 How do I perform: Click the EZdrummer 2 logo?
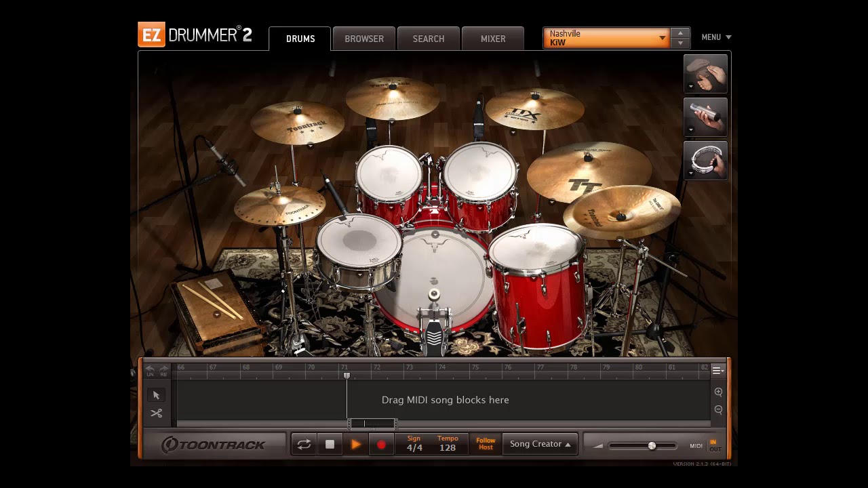(195, 35)
